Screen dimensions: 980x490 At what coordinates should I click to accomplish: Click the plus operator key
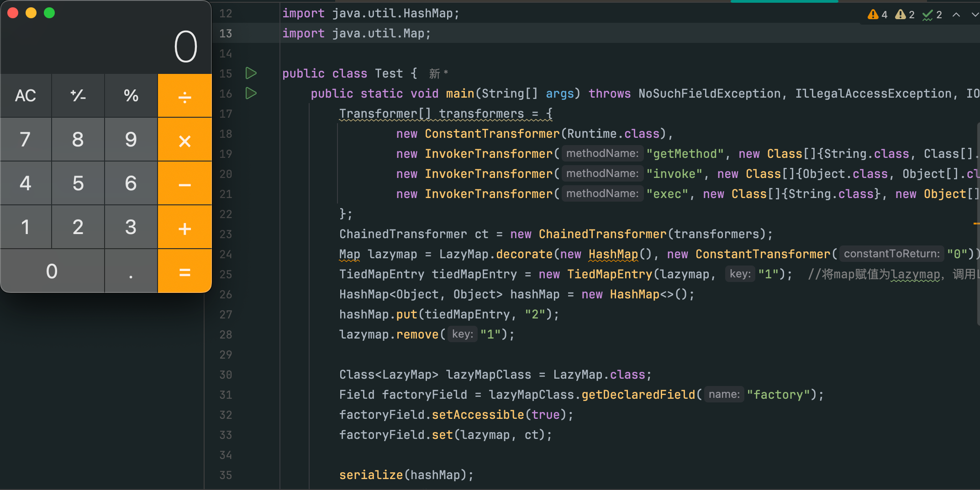(x=184, y=227)
